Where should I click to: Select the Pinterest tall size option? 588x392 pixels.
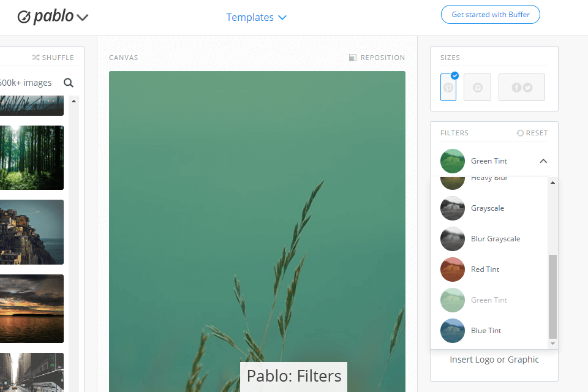448,88
